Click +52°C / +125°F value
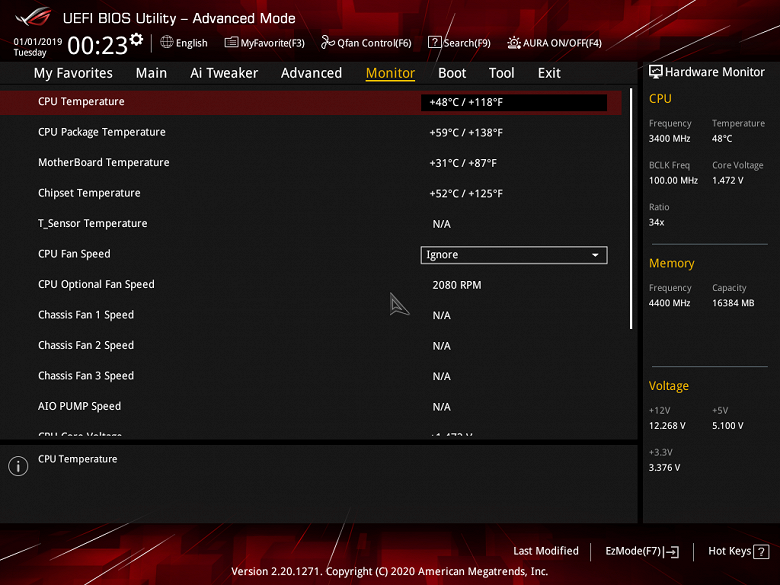The height and width of the screenshot is (585, 780). click(x=466, y=194)
